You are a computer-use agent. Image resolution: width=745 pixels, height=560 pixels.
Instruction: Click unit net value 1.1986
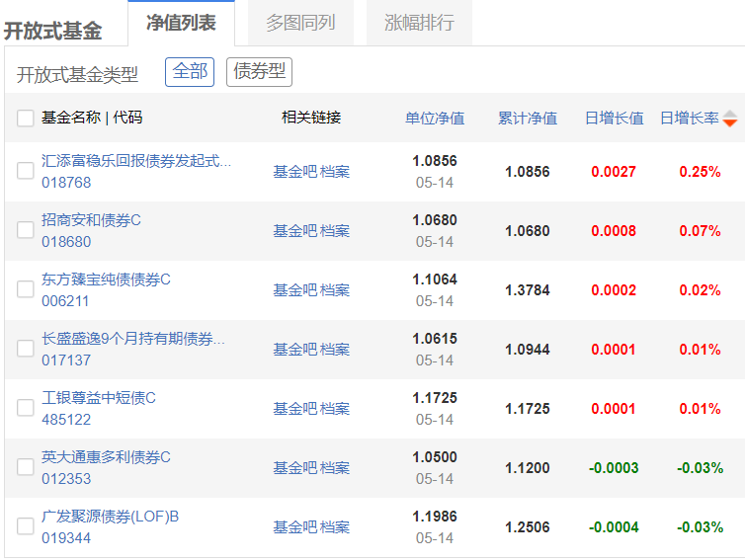(435, 517)
